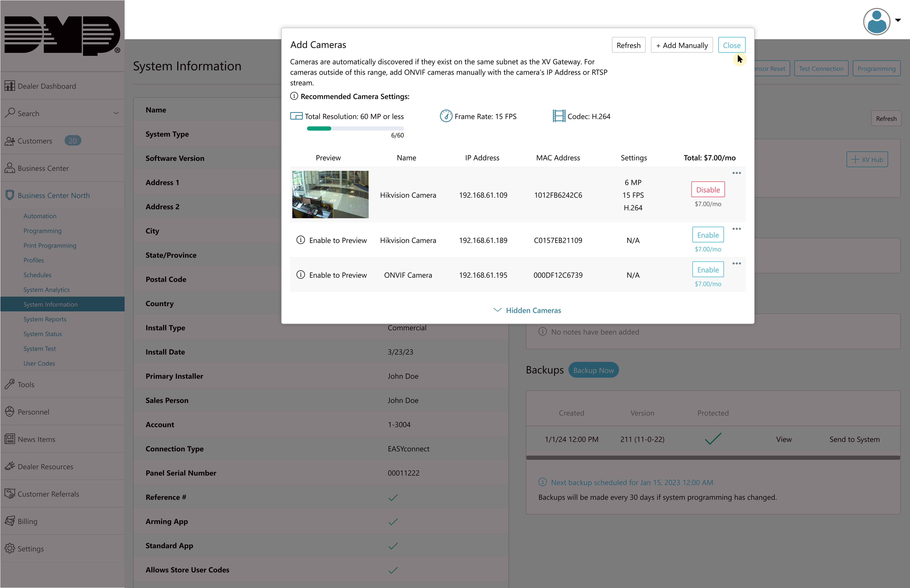Open more options for camera 192.168.61.189
Screen dimensions: 910x588
coord(737,229)
